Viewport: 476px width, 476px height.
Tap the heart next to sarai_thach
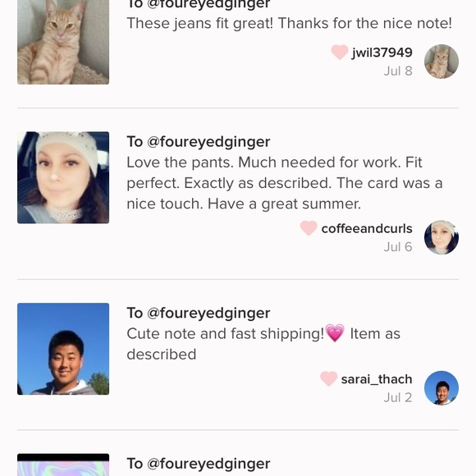pyautogui.click(x=328, y=378)
